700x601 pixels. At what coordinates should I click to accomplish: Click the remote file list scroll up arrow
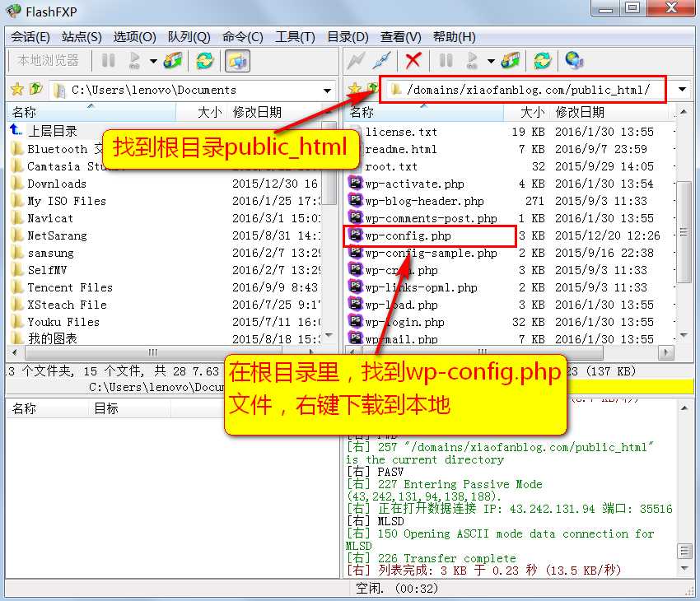(x=684, y=112)
